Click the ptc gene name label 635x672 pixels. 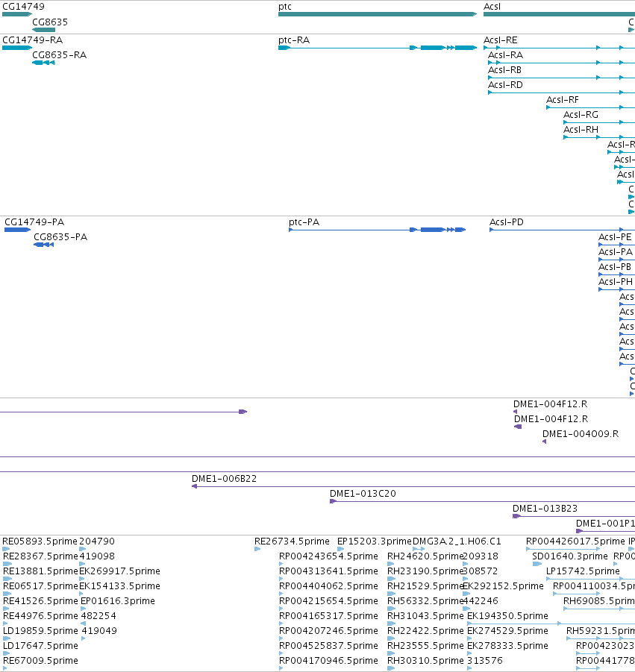point(285,7)
